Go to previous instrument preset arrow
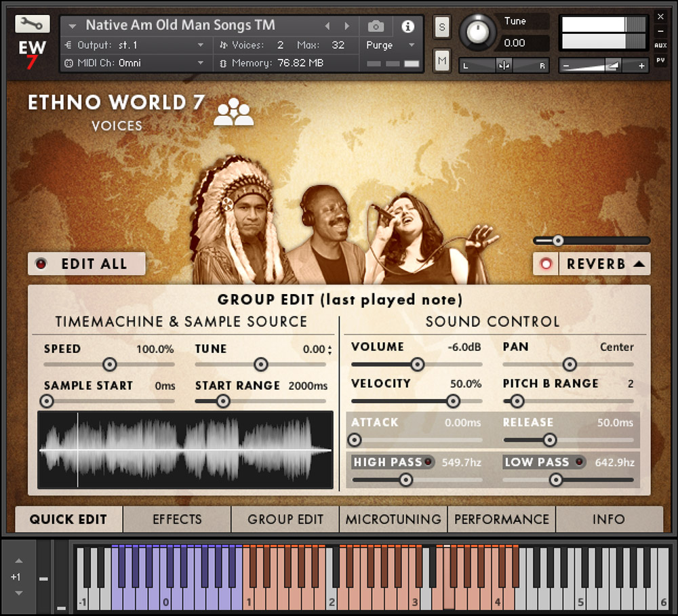 pos(327,26)
